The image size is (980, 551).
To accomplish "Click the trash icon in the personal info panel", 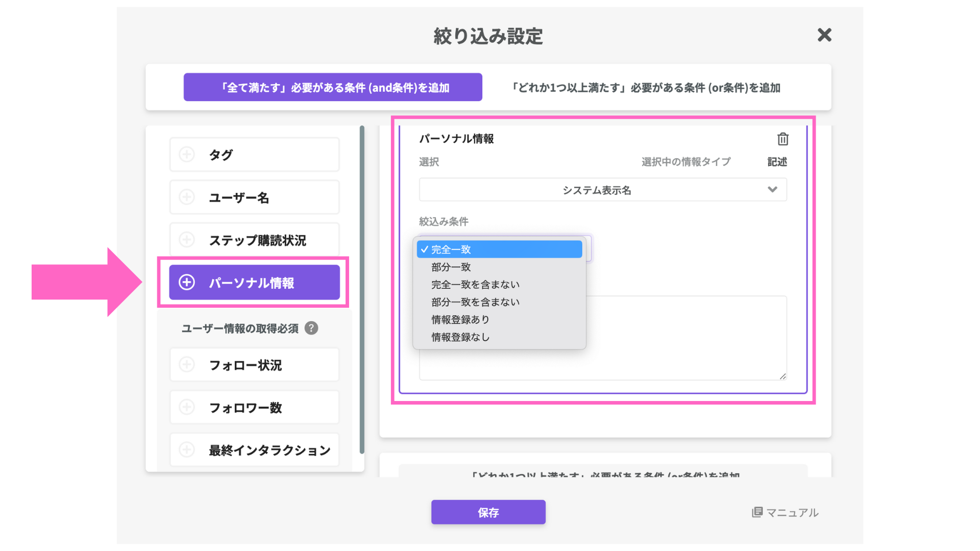I will tap(782, 139).
